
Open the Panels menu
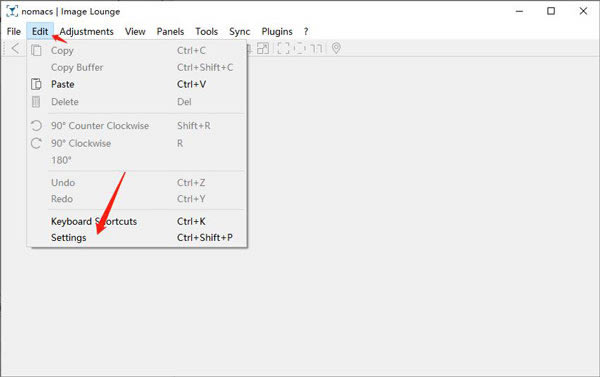click(x=170, y=31)
